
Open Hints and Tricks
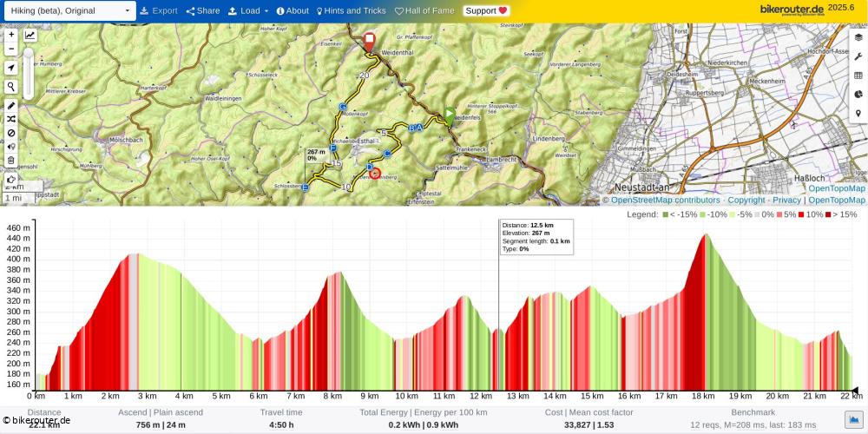(351, 11)
